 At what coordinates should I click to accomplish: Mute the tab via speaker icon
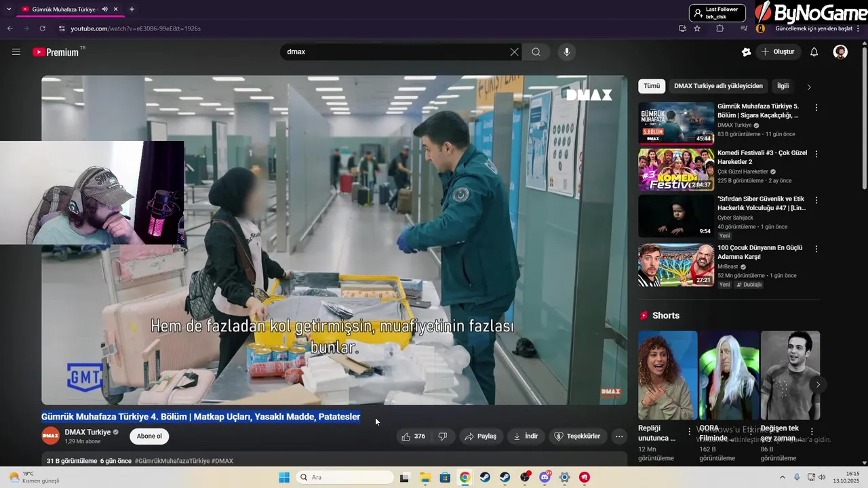coord(104,9)
